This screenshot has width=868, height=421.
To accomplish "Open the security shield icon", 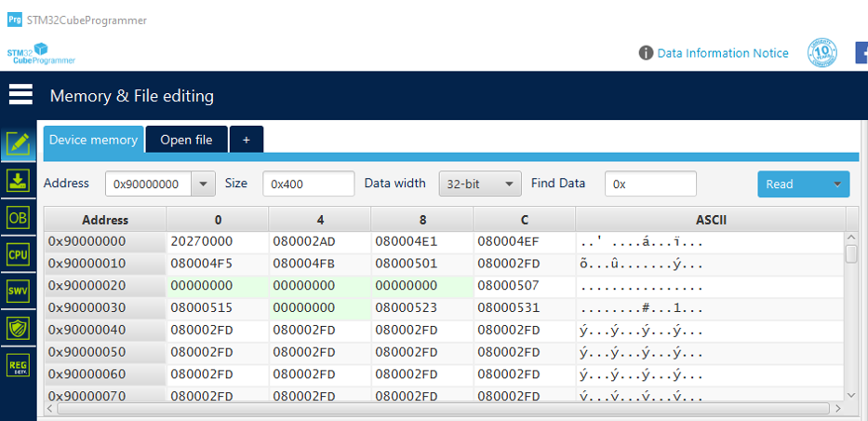I will tap(19, 328).
